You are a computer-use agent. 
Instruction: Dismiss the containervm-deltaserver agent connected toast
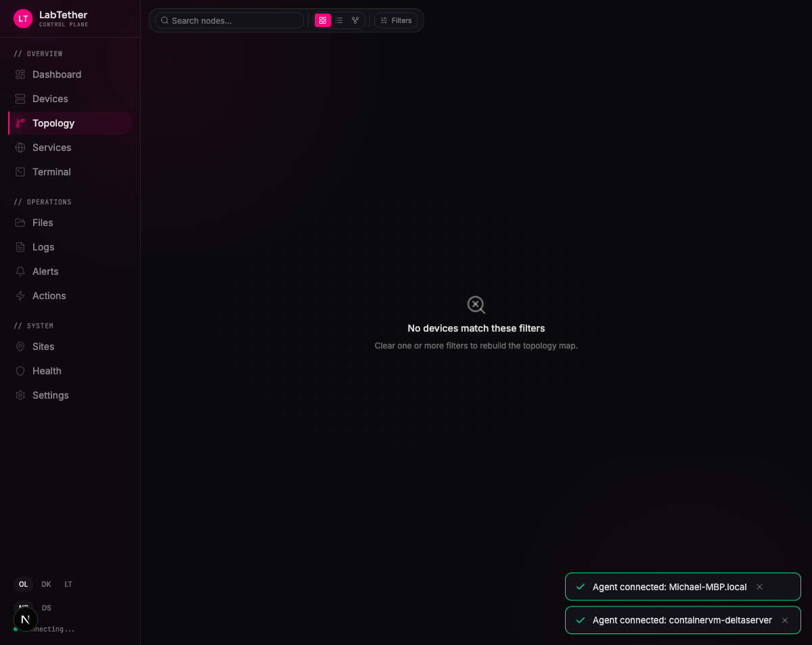pyautogui.click(x=785, y=620)
